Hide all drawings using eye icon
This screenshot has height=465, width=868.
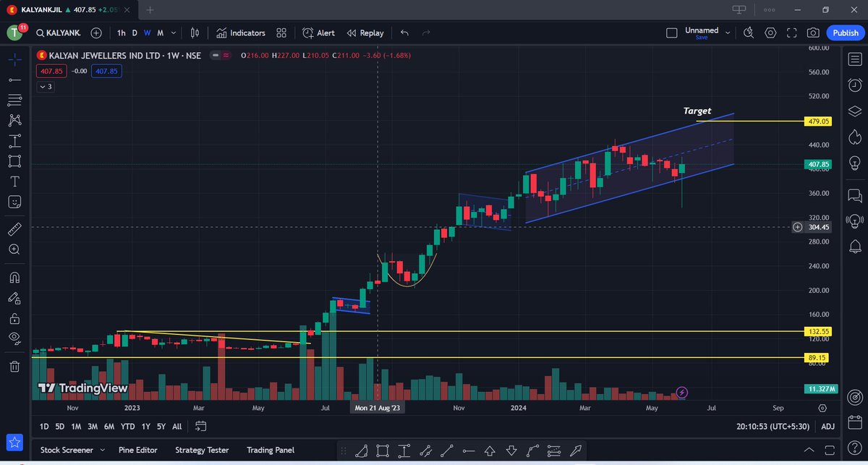(14, 338)
